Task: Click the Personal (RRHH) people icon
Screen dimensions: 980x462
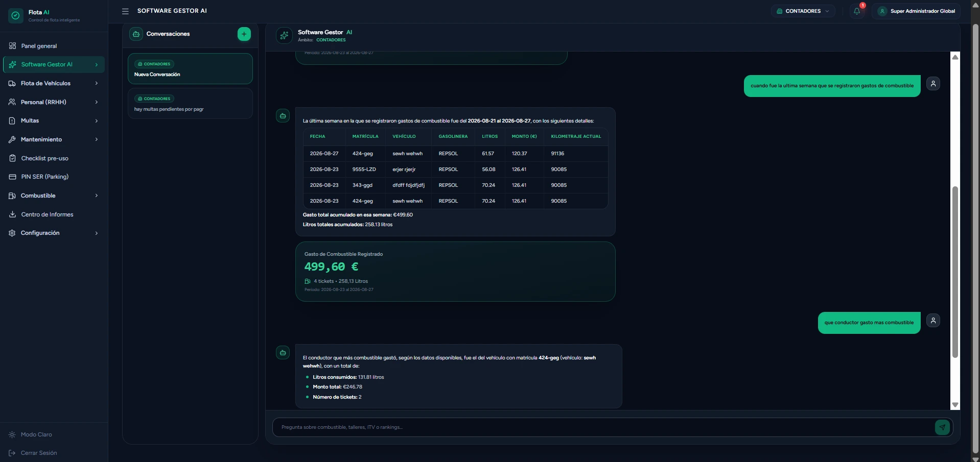Action: [x=12, y=102]
